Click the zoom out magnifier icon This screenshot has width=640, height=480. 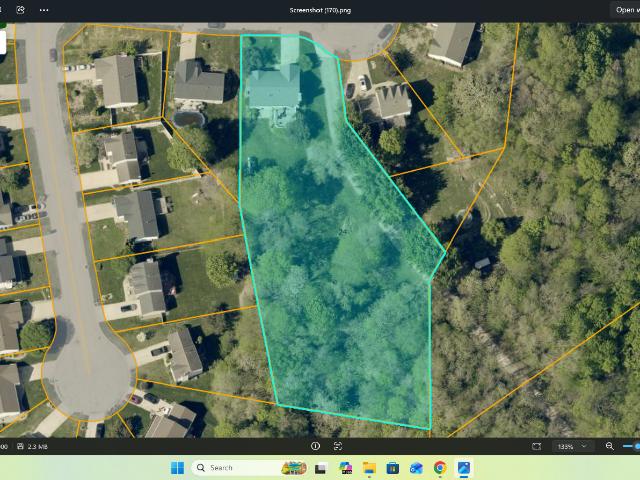pyautogui.click(x=610, y=446)
